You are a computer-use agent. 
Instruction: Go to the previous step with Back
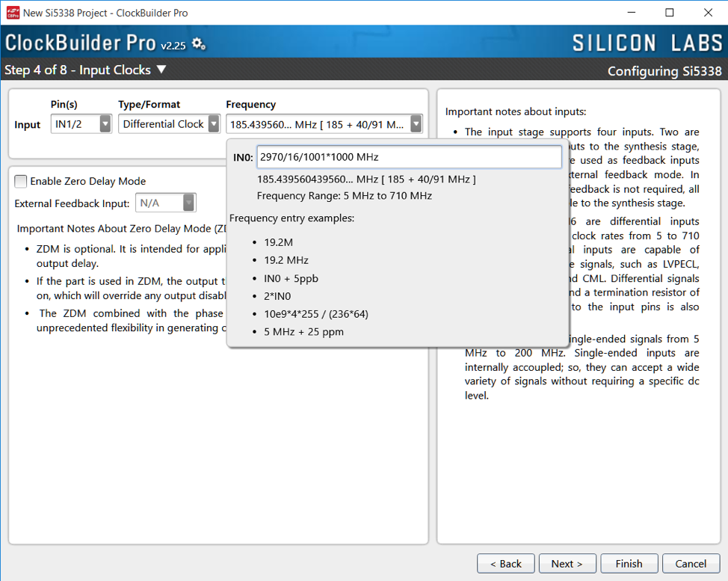coord(505,563)
